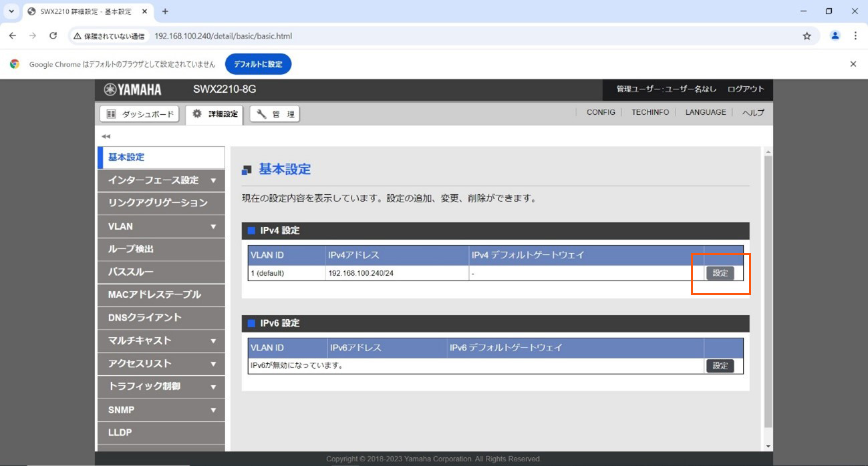Open the CONFIG link
This screenshot has width=868, height=466.
[601, 112]
